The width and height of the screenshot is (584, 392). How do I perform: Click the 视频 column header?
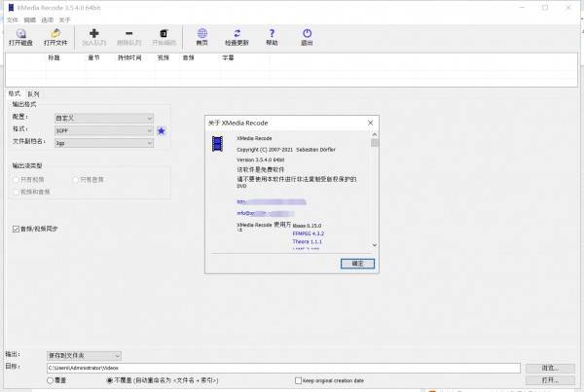tap(168, 57)
